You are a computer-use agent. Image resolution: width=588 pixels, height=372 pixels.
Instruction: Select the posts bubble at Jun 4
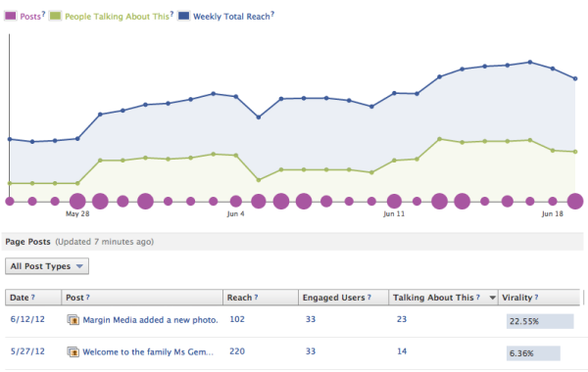point(236,201)
